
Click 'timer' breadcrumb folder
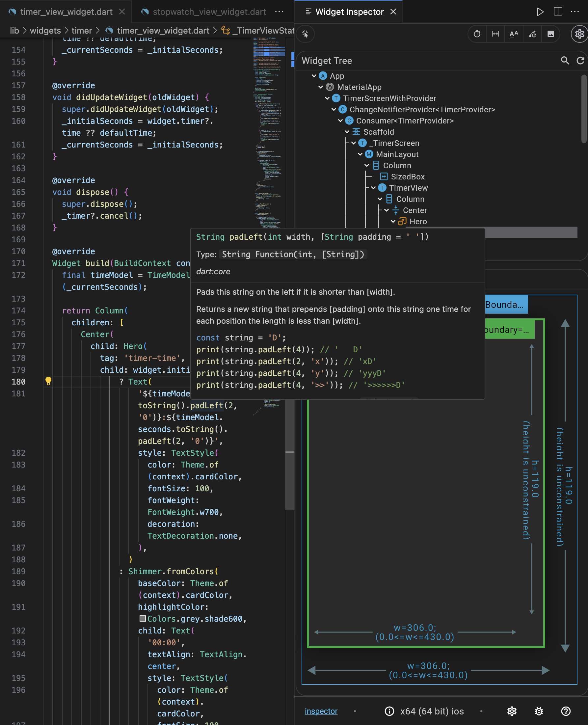click(82, 31)
